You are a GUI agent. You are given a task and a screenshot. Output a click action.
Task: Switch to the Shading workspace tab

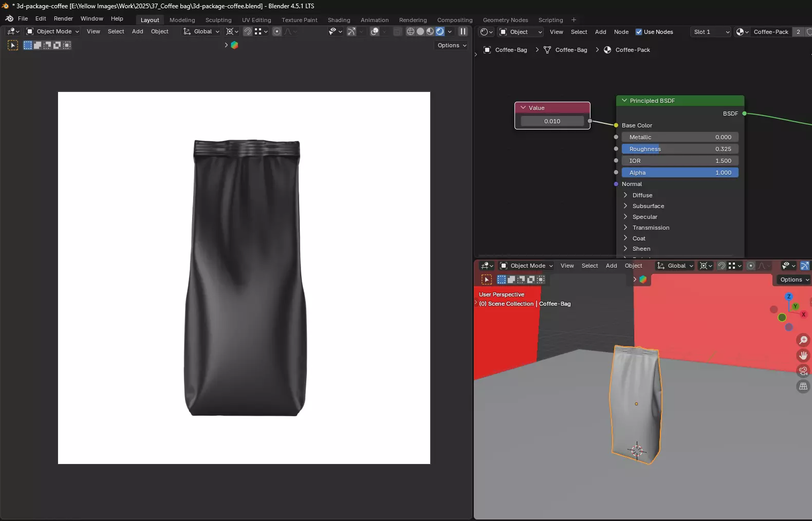pyautogui.click(x=339, y=20)
